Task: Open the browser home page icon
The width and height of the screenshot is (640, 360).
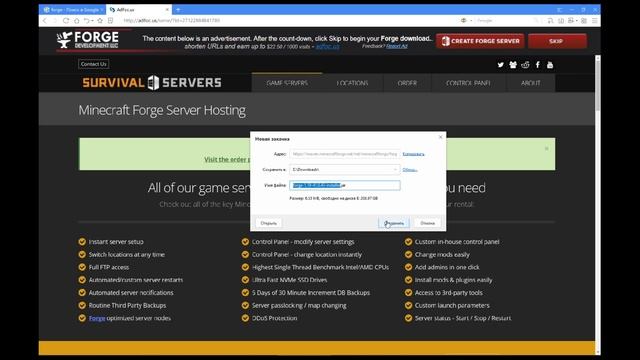Action: point(76,20)
